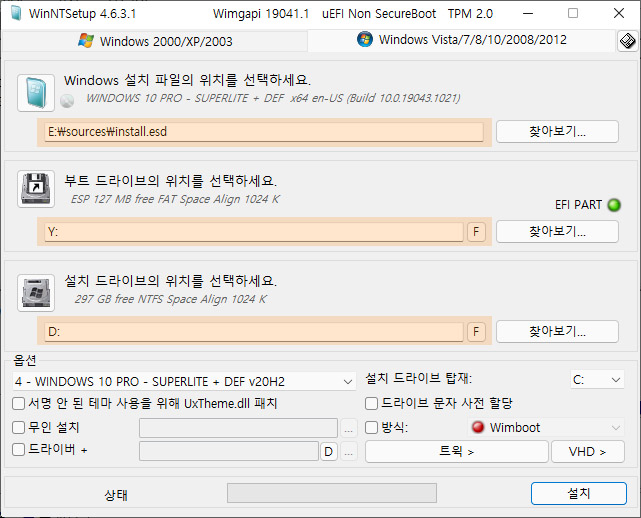Open the mount install drive letter dropdown C:
641x518 pixels.
point(597,380)
